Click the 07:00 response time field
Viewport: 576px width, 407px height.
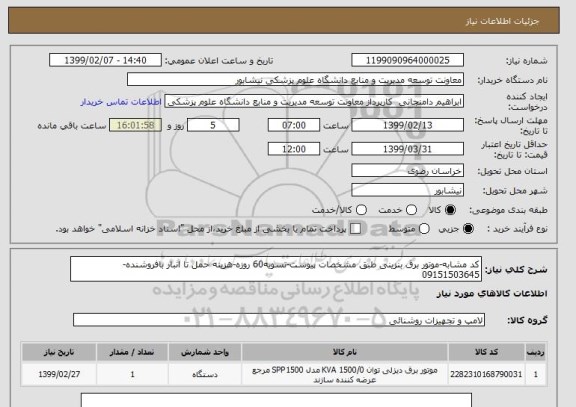pyautogui.click(x=294, y=125)
